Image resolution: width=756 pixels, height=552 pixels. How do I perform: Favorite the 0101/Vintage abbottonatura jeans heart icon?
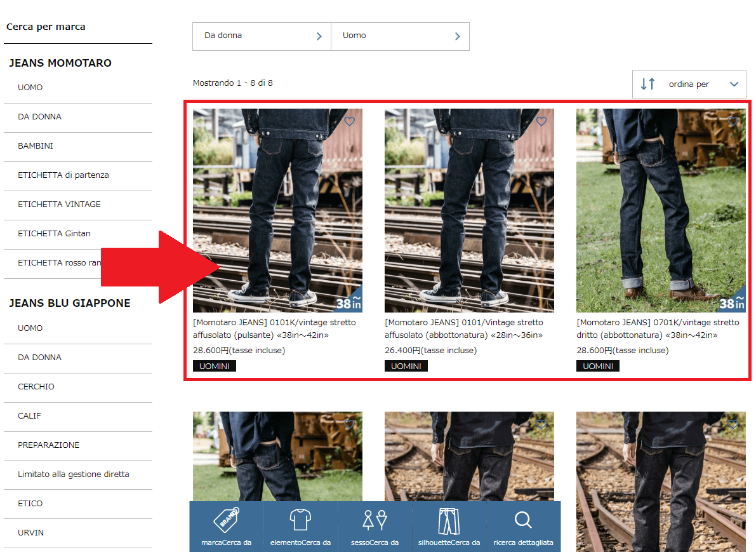tap(541, 121)
